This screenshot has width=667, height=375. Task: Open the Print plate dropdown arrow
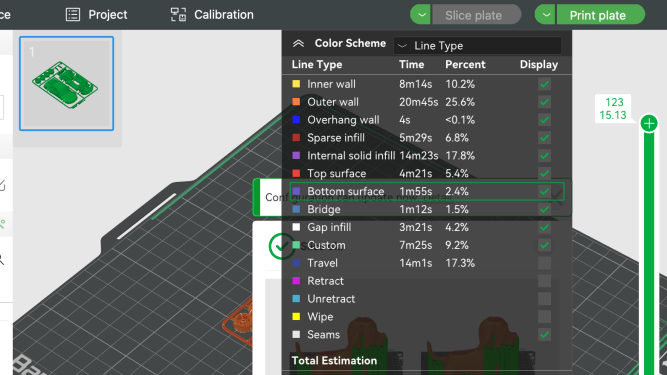point(546,15)
